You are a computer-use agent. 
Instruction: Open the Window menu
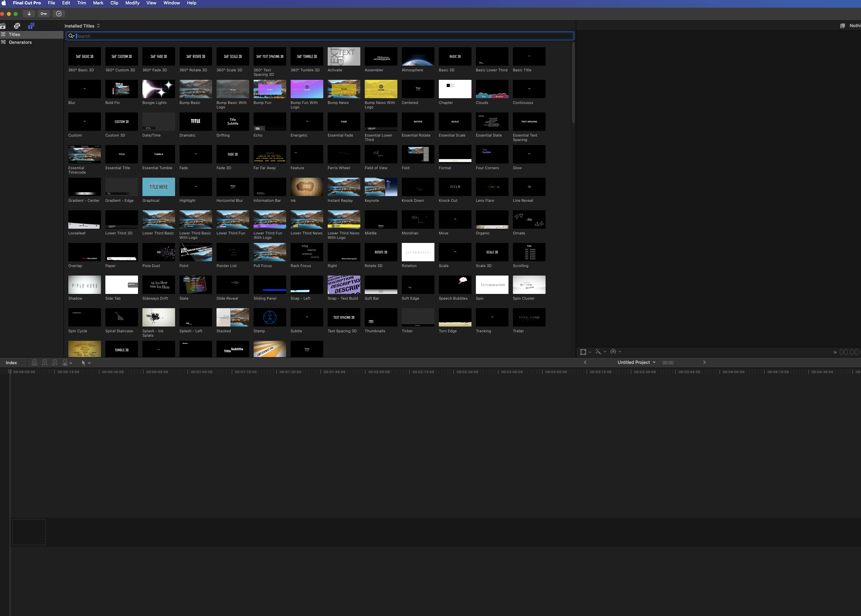tap(172, 3)
